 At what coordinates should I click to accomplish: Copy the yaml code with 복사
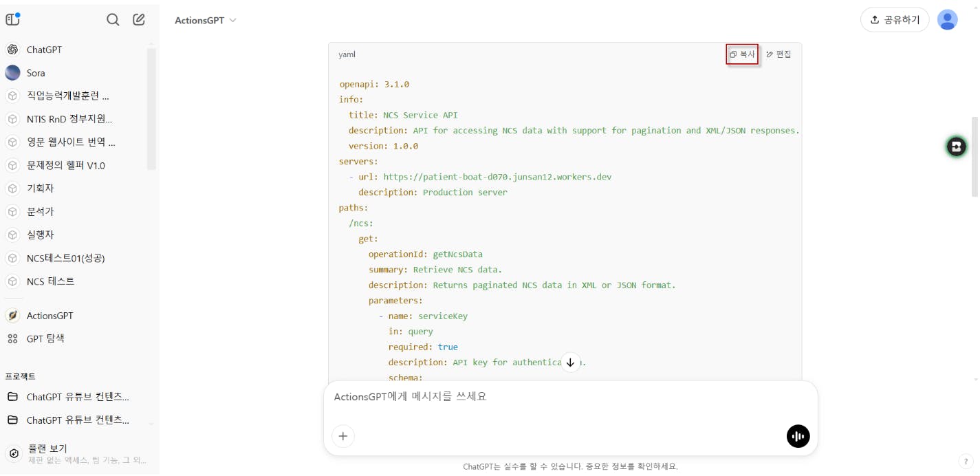point(742,54)
